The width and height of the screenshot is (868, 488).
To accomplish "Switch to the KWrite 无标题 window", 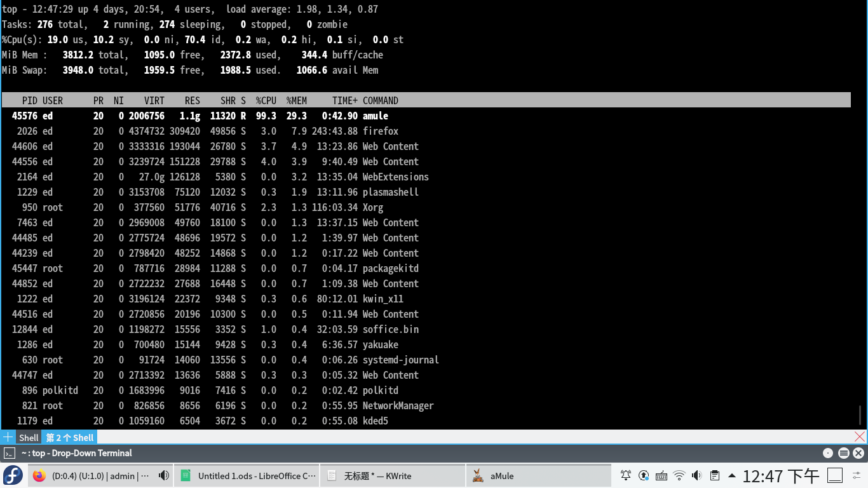I will [393, 475].
